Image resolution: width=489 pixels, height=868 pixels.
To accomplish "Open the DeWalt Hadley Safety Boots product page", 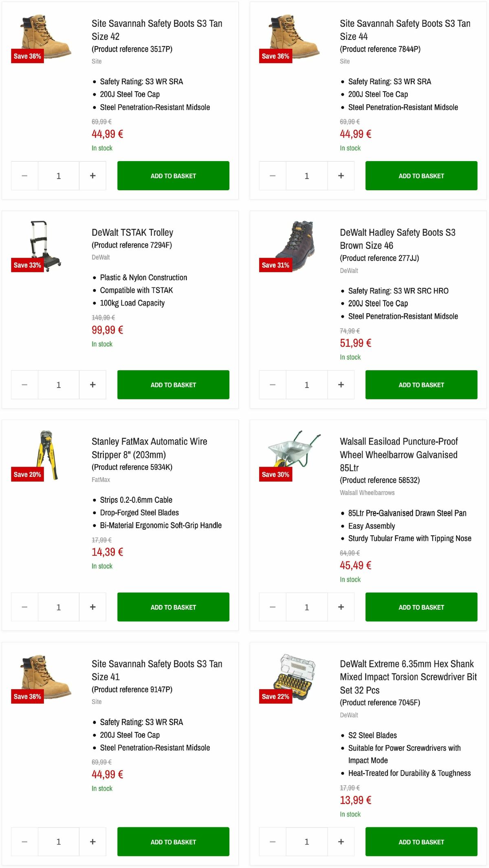I will [396, 239].
